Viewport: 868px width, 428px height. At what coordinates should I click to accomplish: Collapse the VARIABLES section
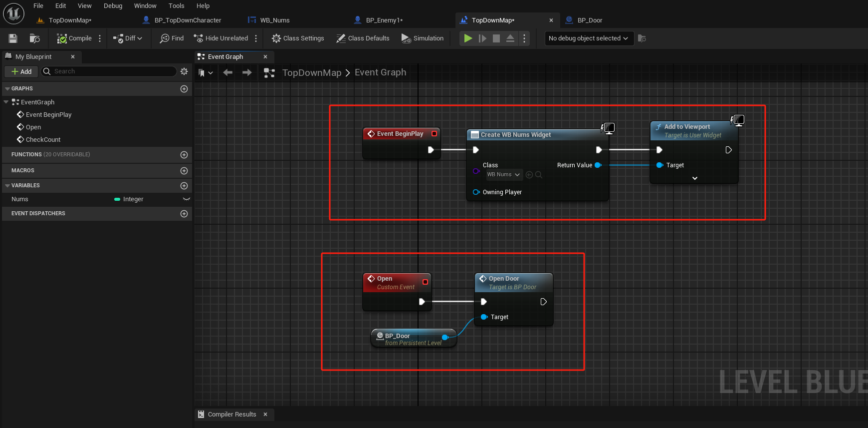(7, 185)
